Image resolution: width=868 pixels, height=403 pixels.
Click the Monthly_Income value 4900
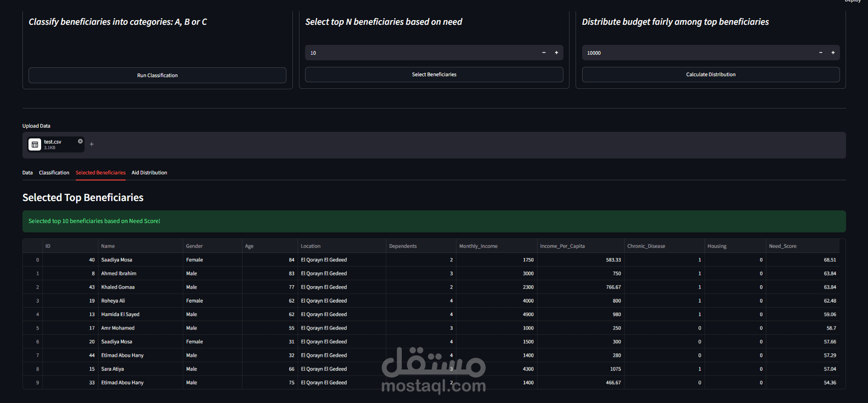(497, 314)
